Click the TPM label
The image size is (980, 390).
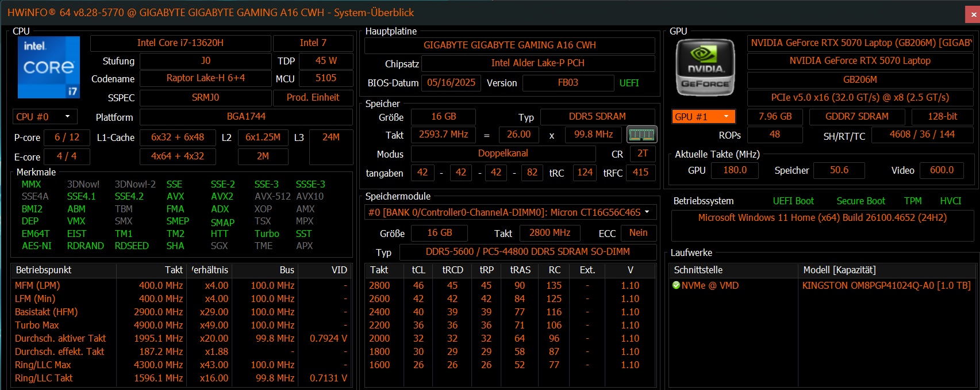[x=913, y=201]
